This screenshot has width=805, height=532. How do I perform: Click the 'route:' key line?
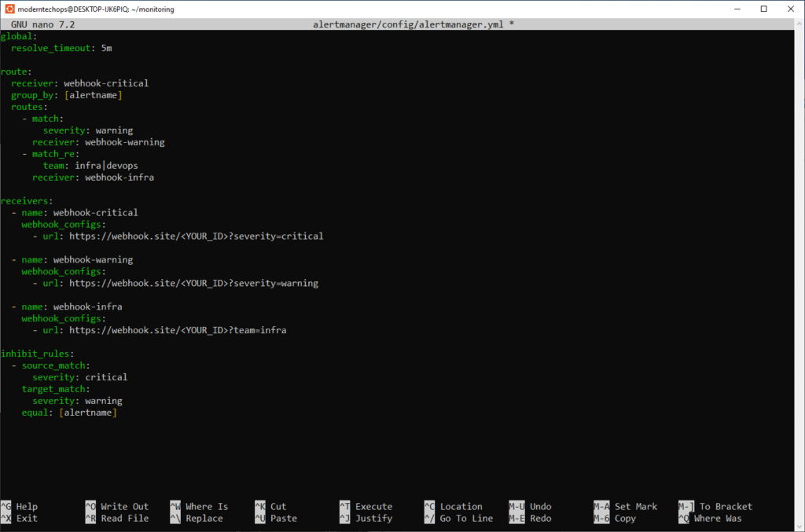point(17,72)
